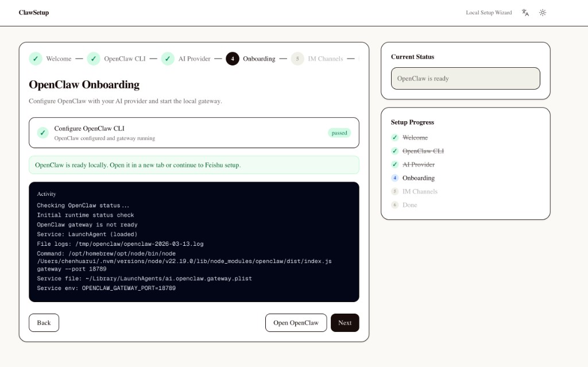
Task: Click the Done number badge in Setup Progress
Action: coord(394,205)
